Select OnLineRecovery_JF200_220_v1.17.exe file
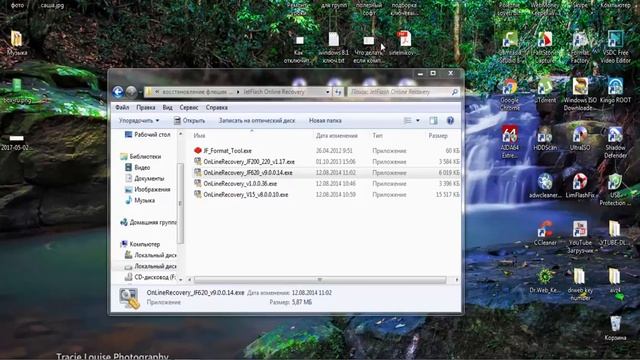The image size is (640, 360). tap(244, 162)
